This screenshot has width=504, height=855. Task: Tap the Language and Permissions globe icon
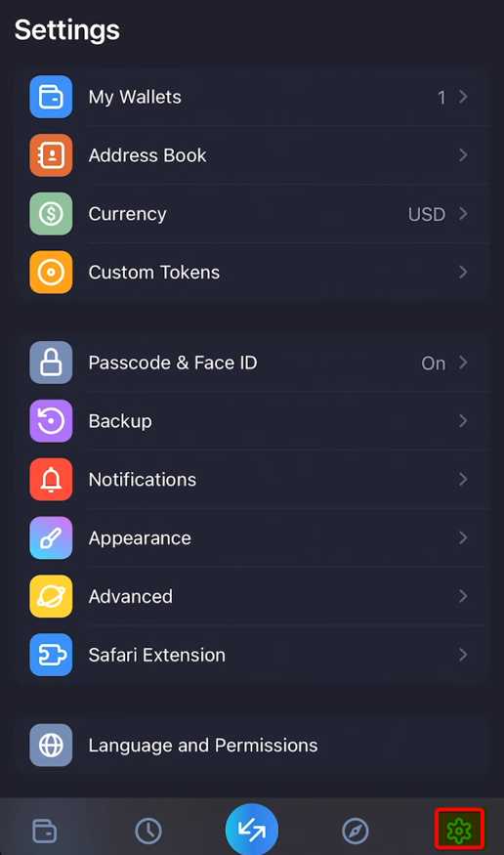coord(51,745)
